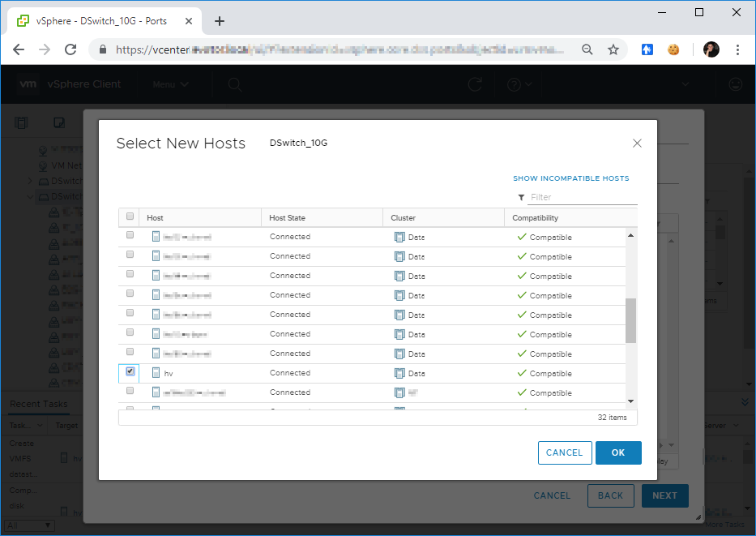Click the NEXT button in the background wizard
Screen dimensions: 756x536
pos(665,495)
